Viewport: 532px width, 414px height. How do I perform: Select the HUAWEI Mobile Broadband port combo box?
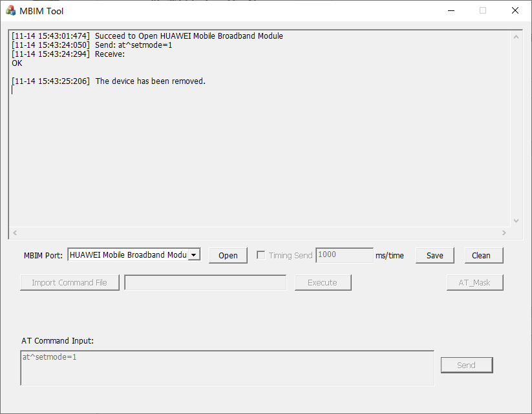(x=134, y=254)
